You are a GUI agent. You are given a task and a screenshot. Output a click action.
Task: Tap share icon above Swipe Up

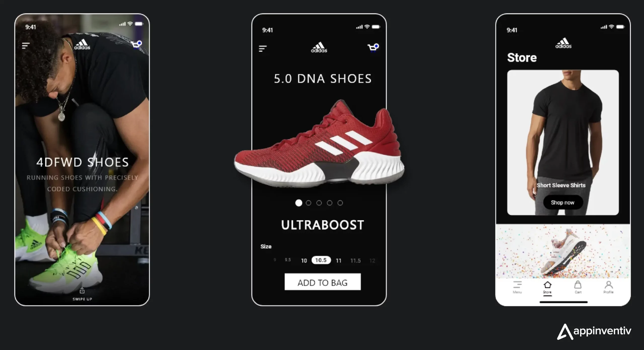pos(82,291)
